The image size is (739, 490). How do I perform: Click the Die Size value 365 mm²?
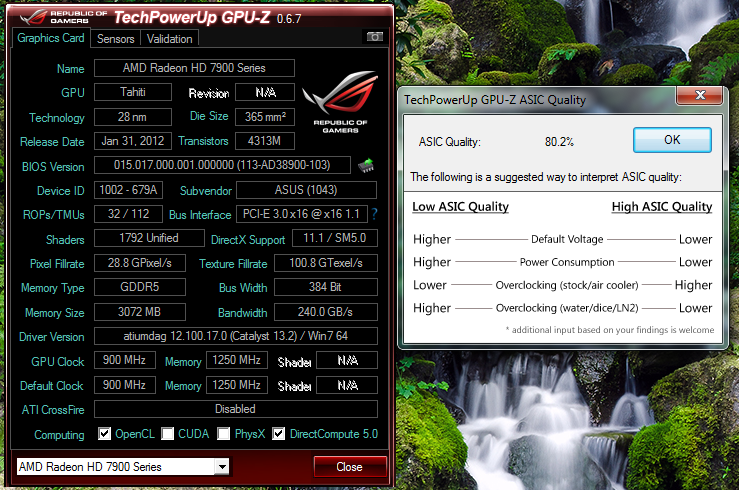(x=265, y=117)
